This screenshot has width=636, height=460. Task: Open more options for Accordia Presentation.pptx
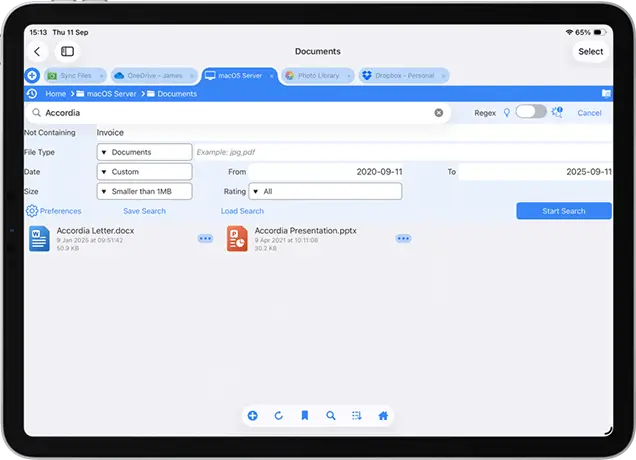point(403,239)
